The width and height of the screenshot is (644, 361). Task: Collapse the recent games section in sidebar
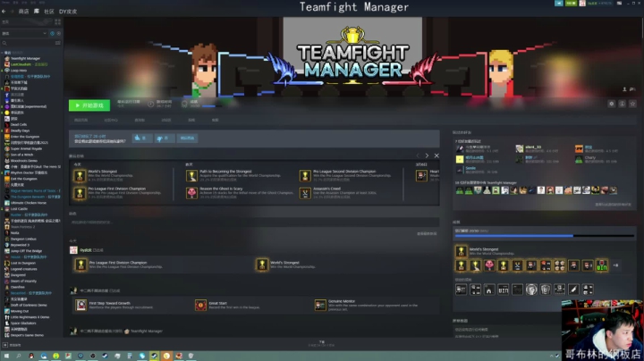(x=3, y=53)
